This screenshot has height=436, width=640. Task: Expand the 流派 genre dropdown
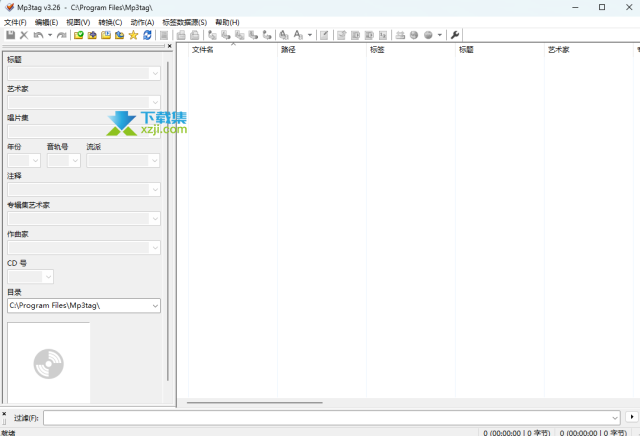(x=155, y=160)
